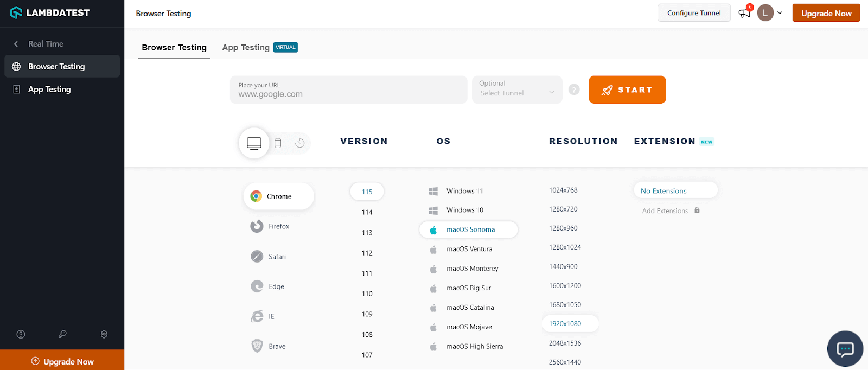Screen dimensions: 868x370
Task: Select the Brave browser
Action: pyautogui.click(x=269, y=346)
